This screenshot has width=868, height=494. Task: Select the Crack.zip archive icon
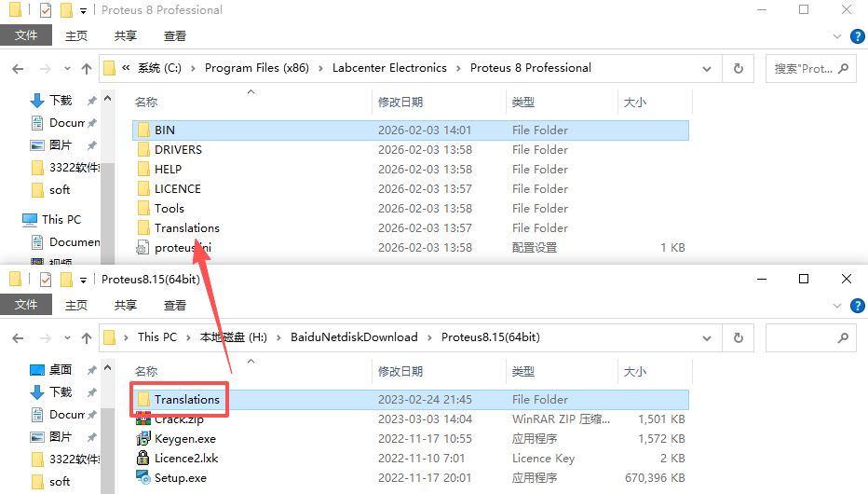(x=143, y=419)
